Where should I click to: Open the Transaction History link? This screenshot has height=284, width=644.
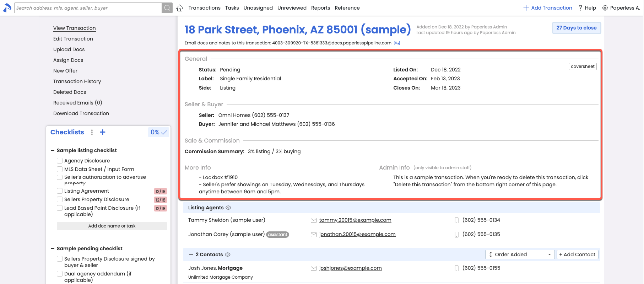click(x=77, y=81)
